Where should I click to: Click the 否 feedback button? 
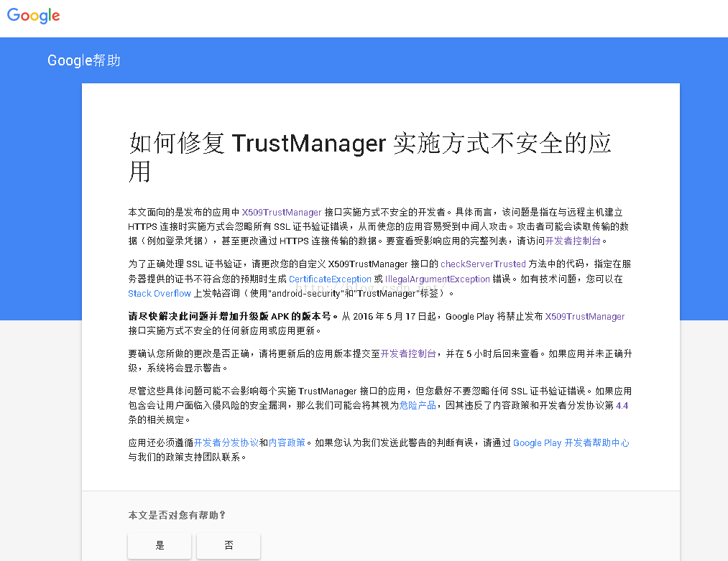point(229,545)
